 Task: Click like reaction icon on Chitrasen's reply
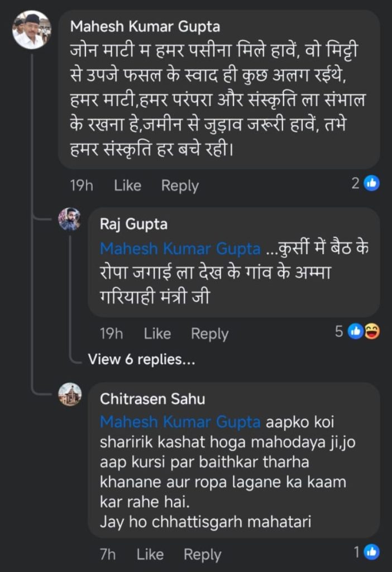tap(372, 552)
